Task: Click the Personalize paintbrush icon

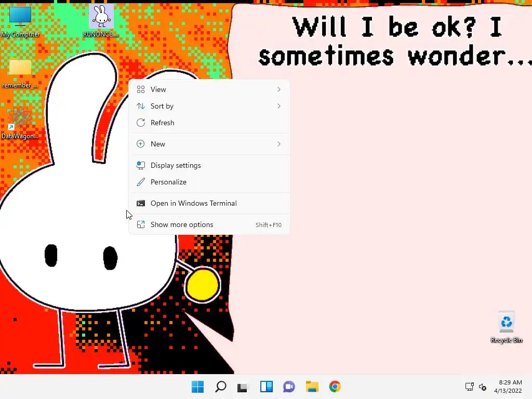Action: 141,182
